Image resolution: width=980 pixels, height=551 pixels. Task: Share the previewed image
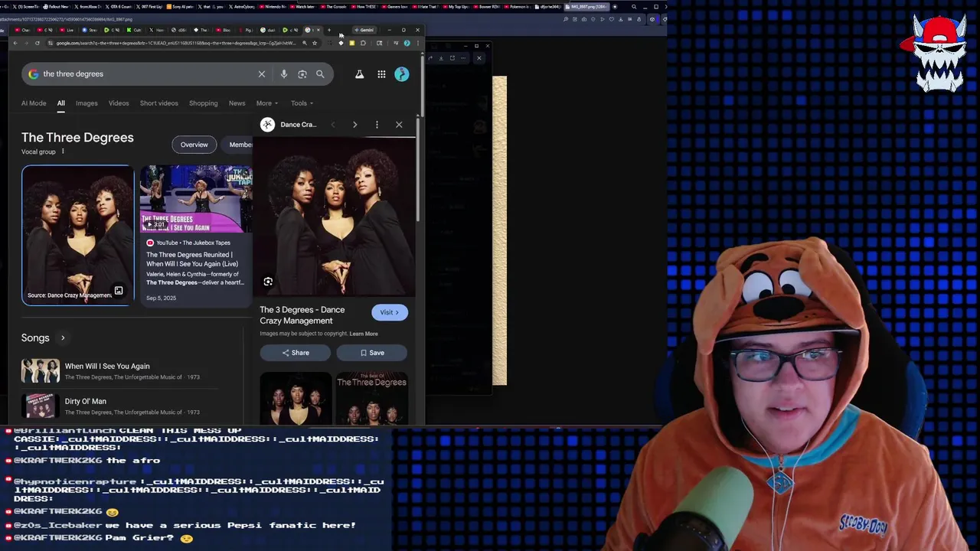[295, 353]
